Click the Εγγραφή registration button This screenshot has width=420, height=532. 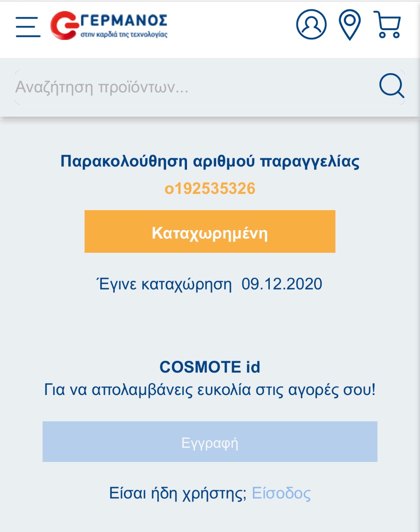210,442
